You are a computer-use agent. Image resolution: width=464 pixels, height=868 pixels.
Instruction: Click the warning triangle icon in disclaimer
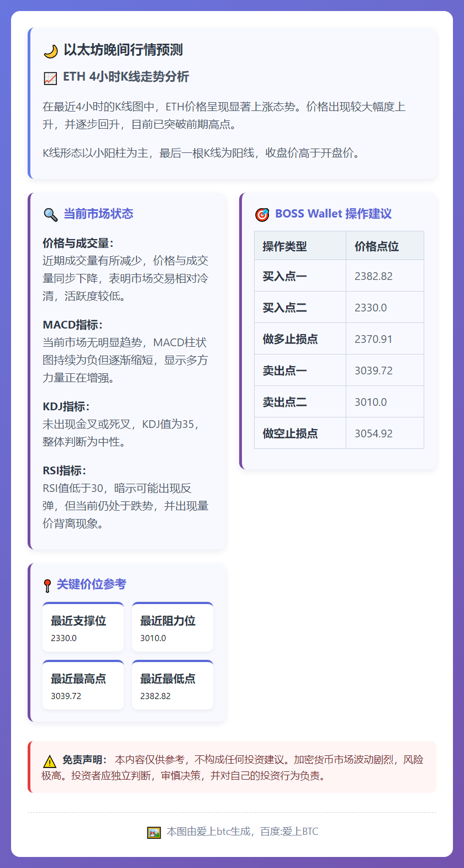[50, 761]
